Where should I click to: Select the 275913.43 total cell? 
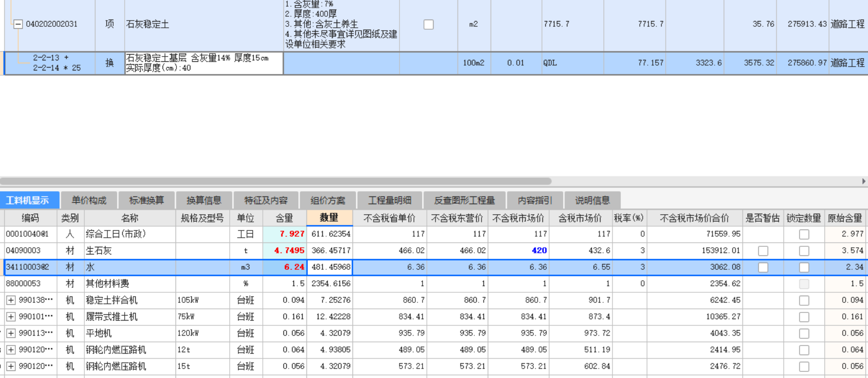(802, 24)
